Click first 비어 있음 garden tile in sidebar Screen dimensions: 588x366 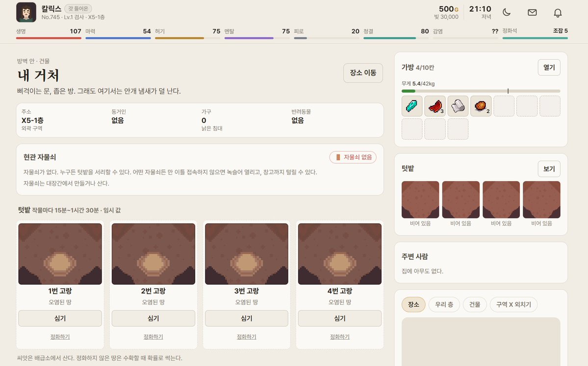click(x=420, y=200)
